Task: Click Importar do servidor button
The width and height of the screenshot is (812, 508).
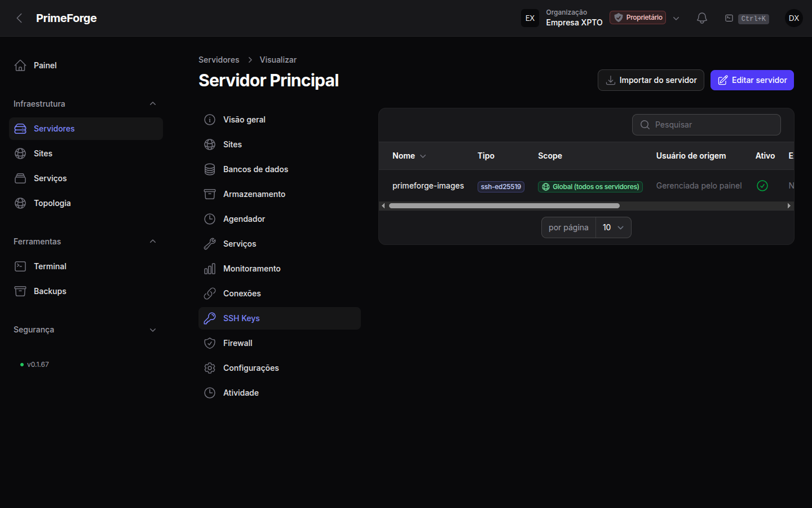Action: [651, 80]
